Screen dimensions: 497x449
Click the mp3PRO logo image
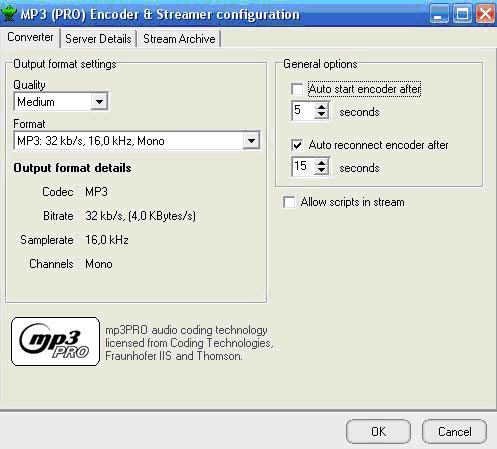coord(55,341)
